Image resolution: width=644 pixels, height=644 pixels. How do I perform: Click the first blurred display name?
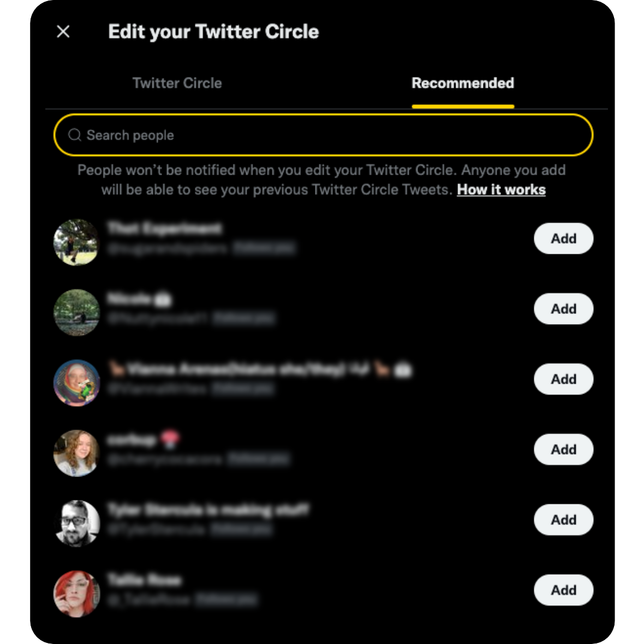click(165, 229)
